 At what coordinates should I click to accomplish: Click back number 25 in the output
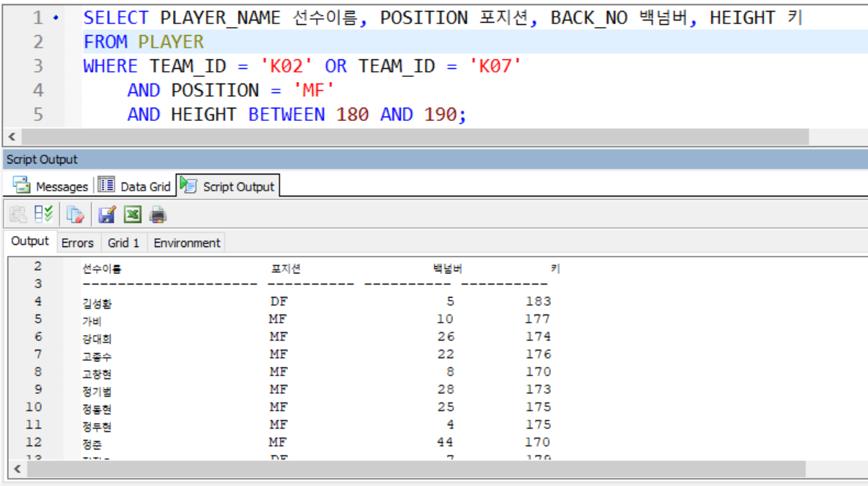[446, 407]
